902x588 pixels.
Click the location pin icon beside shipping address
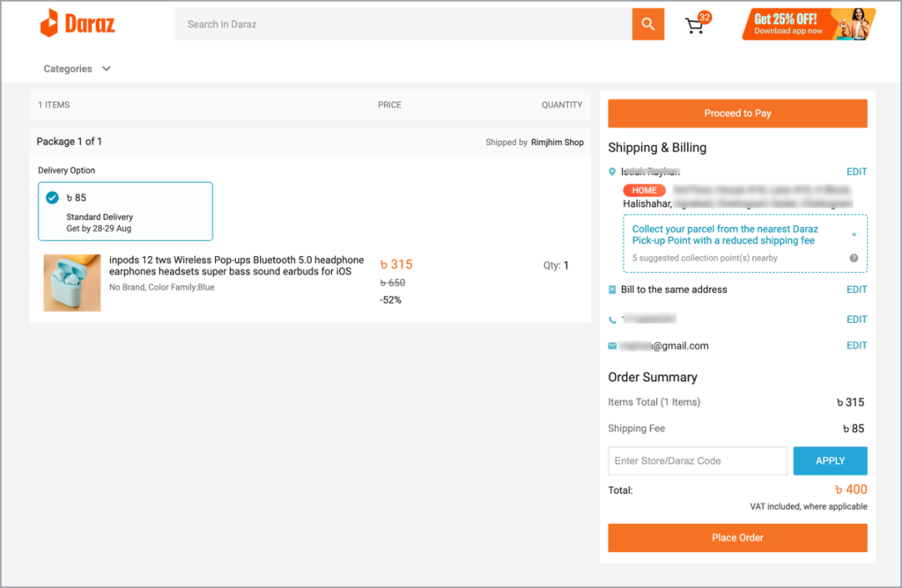(x=612, y=172)
